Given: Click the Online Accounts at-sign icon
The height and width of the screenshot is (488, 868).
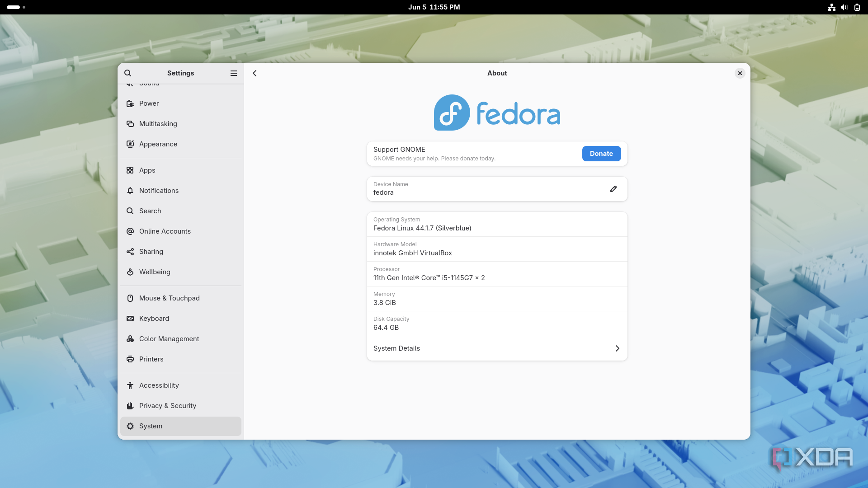Looking at the screenshot, I should (x=130, y=231).
